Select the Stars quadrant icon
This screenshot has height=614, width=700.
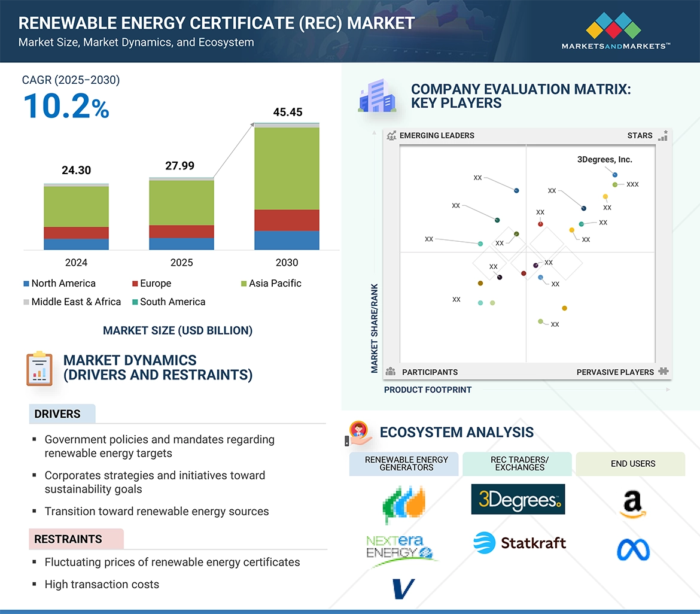[662, 135]
